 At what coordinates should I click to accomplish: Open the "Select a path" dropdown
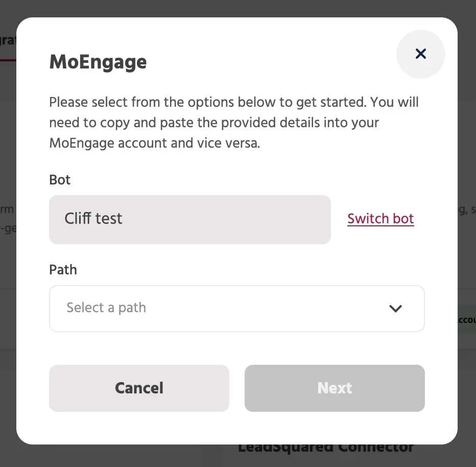point(236,308)
